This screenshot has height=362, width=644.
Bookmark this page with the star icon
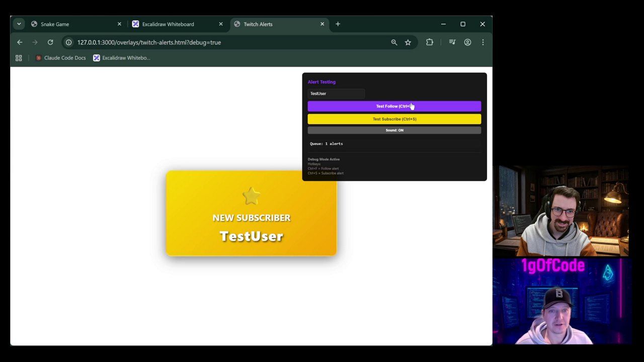pyautogui.click(x=408, y=42)
